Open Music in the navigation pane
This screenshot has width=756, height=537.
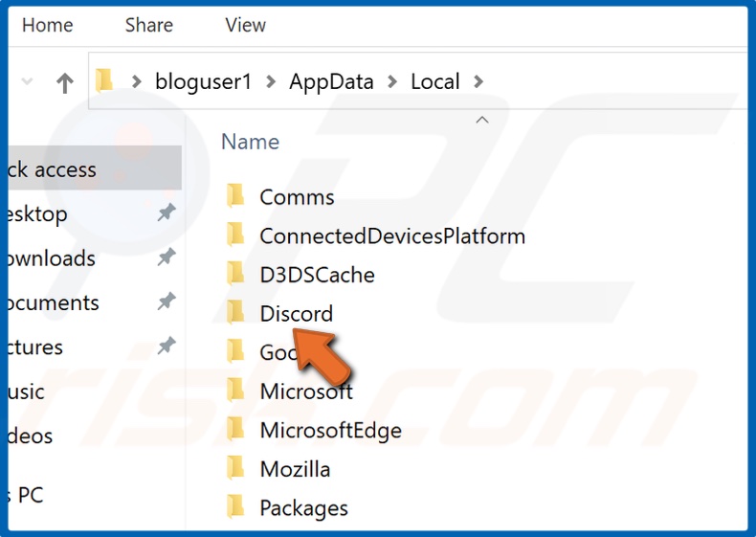click(27, 392)
